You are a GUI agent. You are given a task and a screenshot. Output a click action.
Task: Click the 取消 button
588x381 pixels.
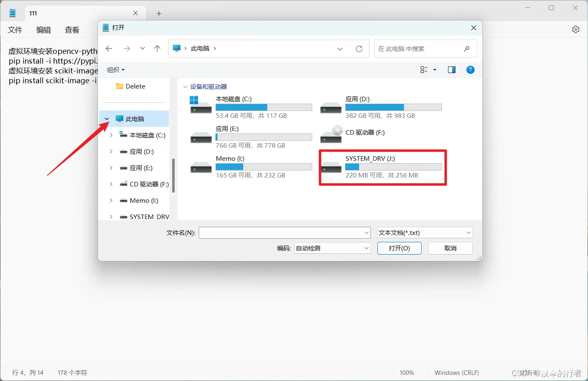click(450, 248)
